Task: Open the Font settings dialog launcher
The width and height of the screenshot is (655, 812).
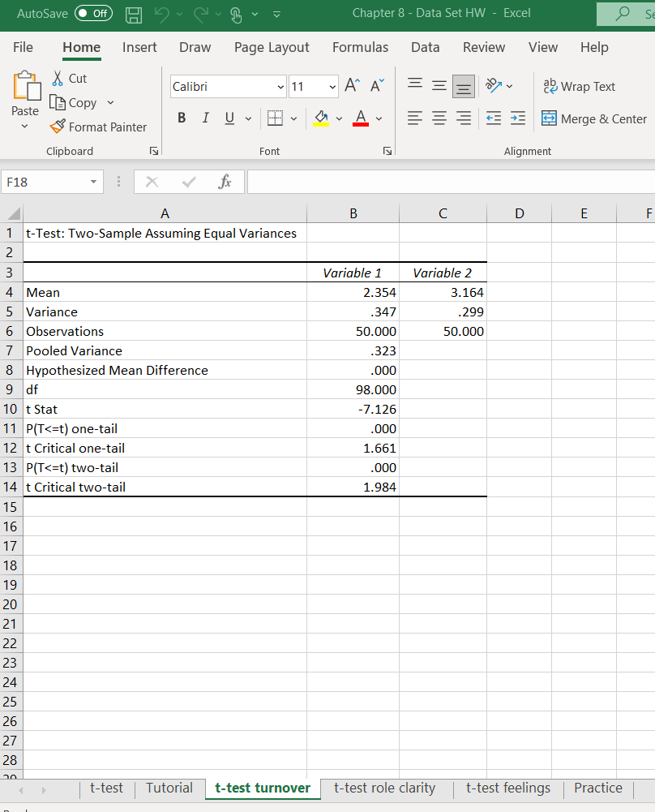Action: (x=387, y=150)
